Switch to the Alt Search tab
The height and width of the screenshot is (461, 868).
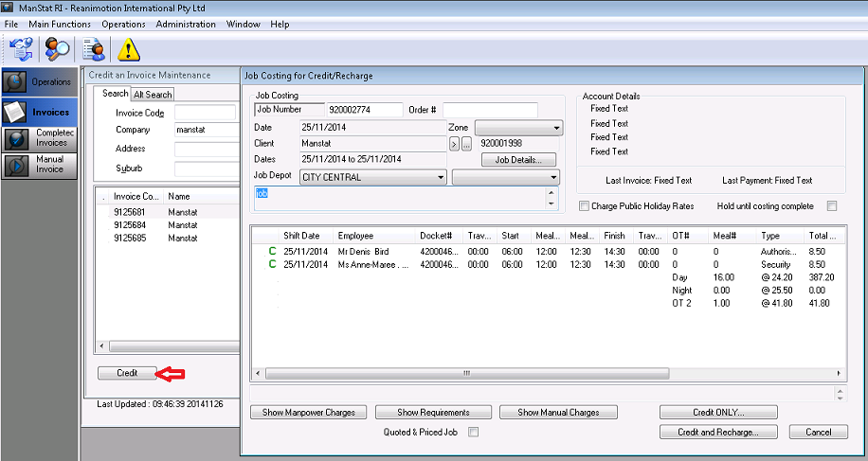pyautogui.click(x=153, y=95)
